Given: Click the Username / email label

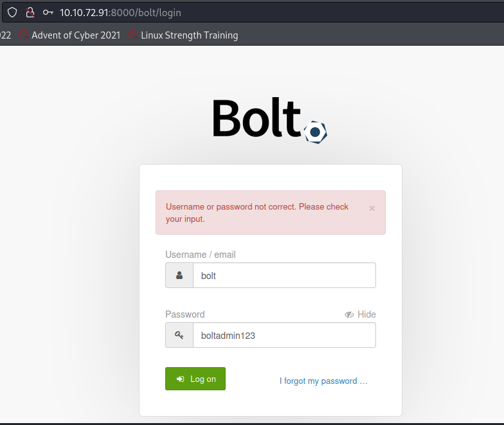Looking at the screenshot, I should pyautogui.click(x=201, y=255).
